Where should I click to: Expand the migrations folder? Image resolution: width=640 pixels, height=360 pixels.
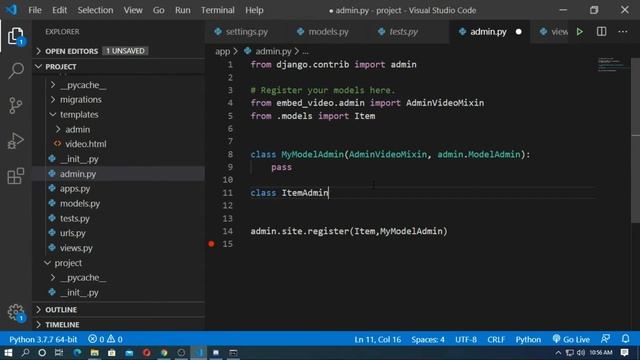(x=80, y=100)
